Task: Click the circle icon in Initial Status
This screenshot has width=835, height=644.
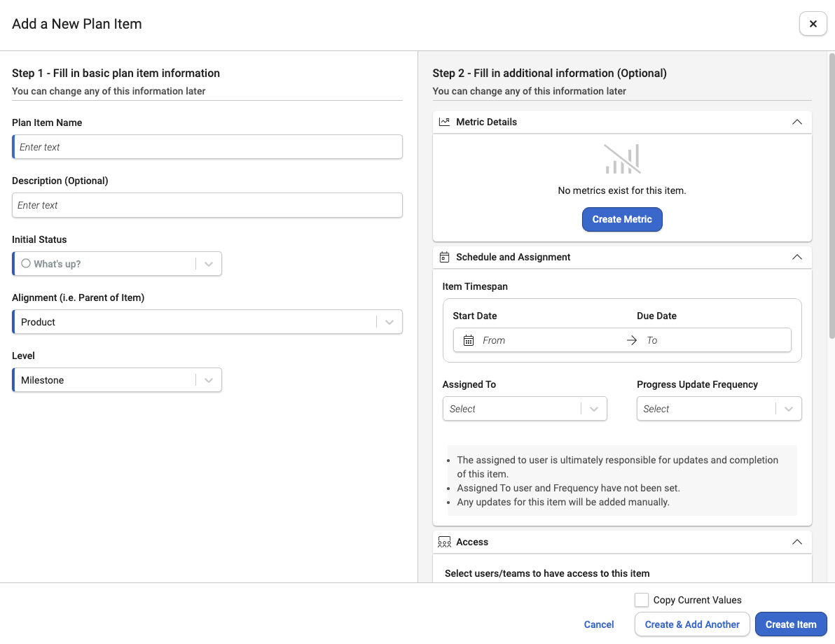Action: pyautogui.click(x=25, y=263)
